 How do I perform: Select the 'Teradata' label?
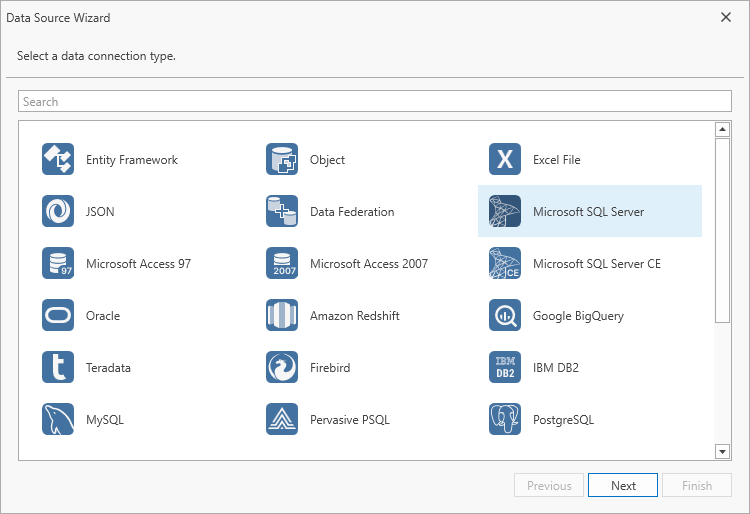108,368
